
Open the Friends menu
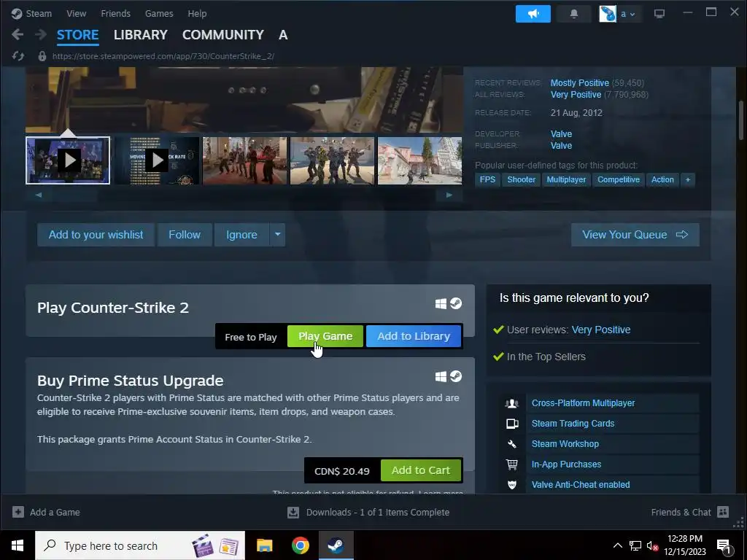pyautogui.click(x=116, y=13)
